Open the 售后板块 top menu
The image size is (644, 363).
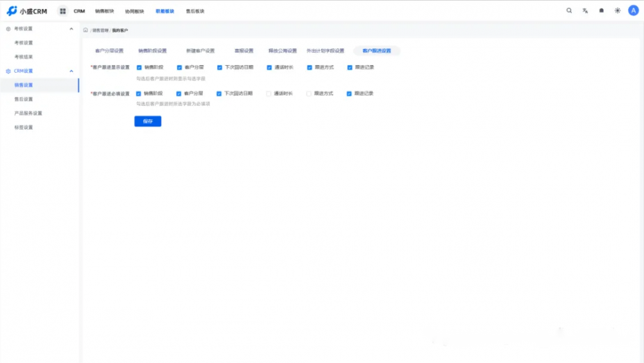(x=195, y=11)
